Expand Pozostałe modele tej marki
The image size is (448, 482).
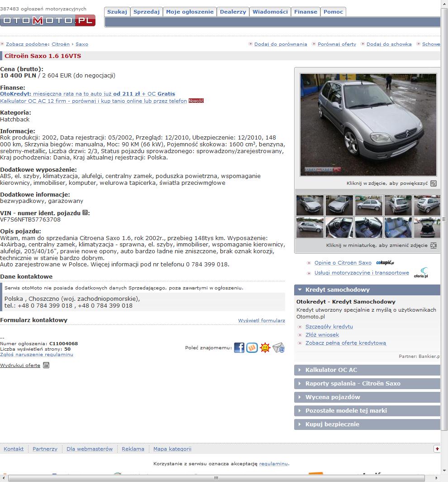367,411
